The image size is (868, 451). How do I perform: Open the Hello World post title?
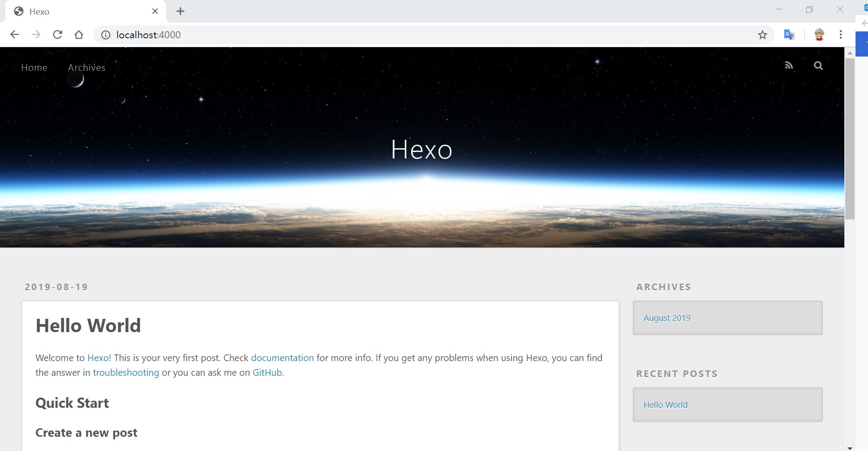[x=88, y=325]
